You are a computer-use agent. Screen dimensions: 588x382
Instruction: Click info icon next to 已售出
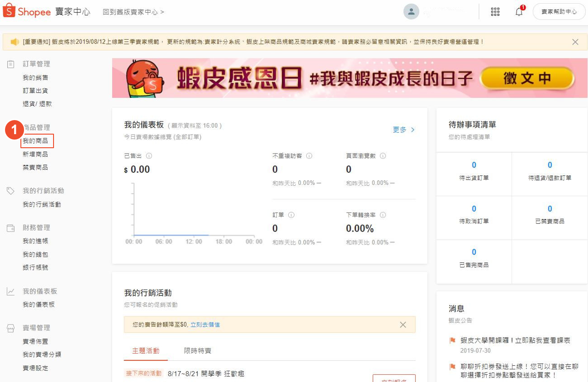click(149, 155)
